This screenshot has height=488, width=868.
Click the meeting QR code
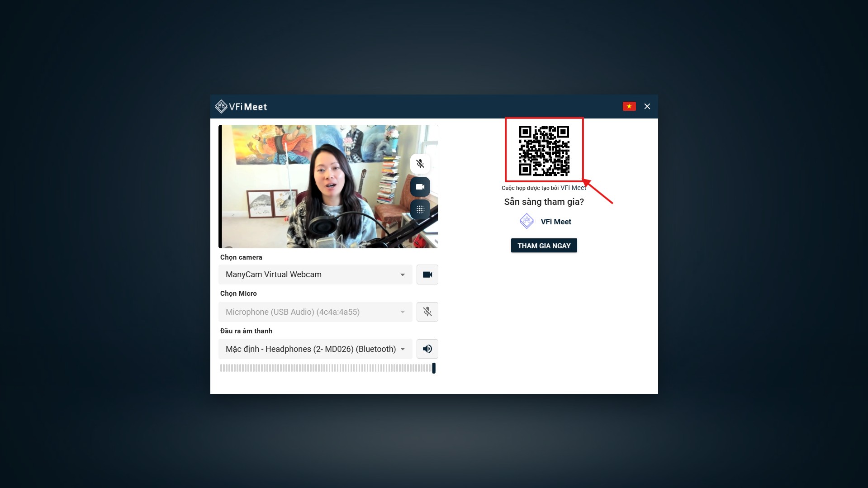544,151
